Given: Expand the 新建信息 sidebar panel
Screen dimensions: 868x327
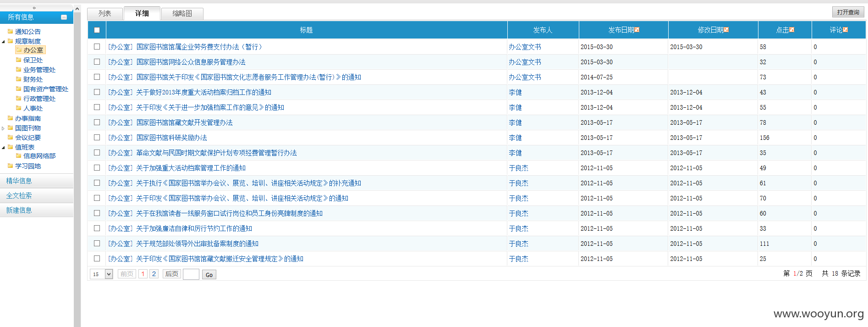Looking at the screenshot, I should (x=37, y=210).
